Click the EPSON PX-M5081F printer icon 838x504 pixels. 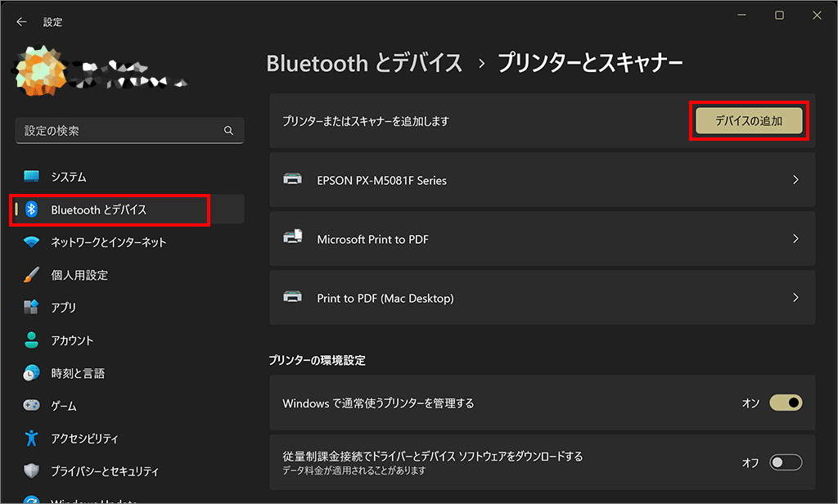pos(292,179)
